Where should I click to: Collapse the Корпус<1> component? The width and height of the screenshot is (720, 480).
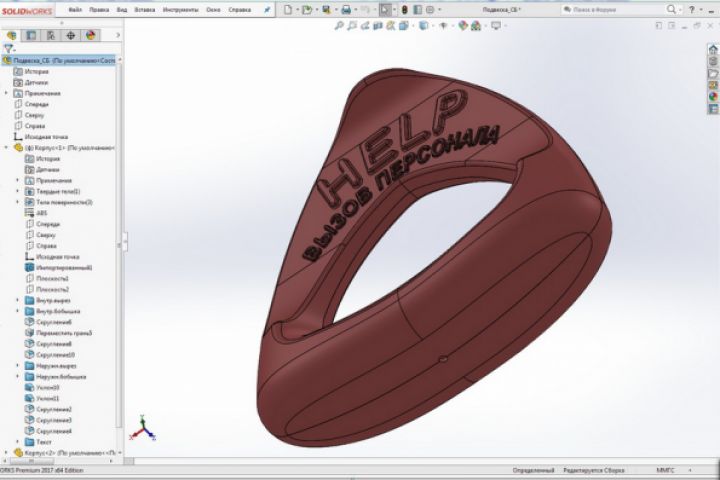click(x=6, y=147)
